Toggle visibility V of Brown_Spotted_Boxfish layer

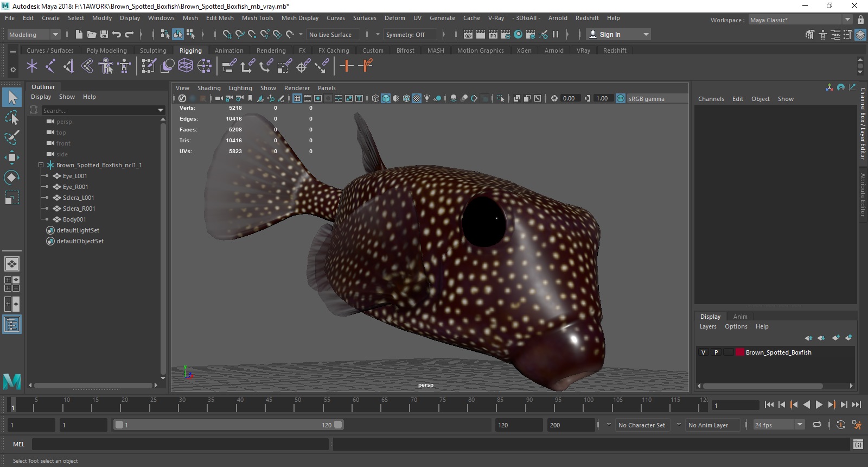[x=703, y=352]
